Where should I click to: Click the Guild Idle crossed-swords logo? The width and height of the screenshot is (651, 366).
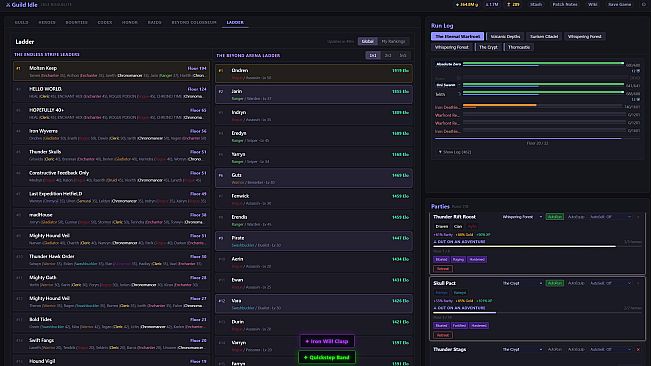pyautogui.click(x=8, y=5)
